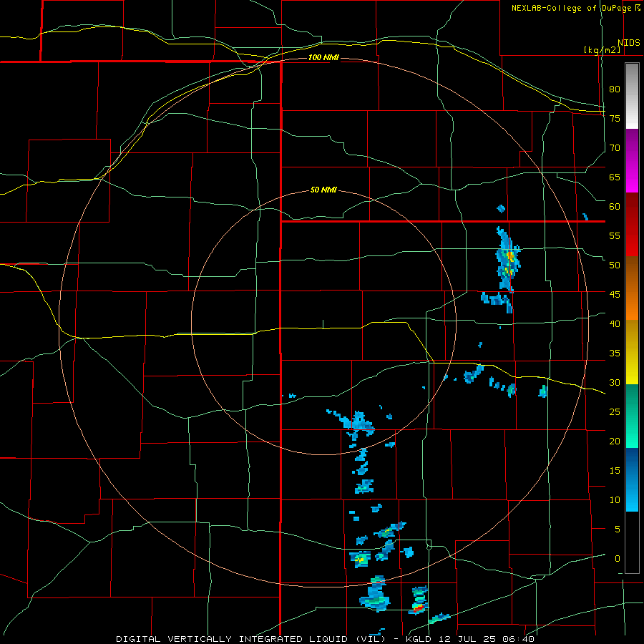Click the 20 value on the color scale
Screen dimensions: 644x644
pyautogui.click(x=615, y=441)
